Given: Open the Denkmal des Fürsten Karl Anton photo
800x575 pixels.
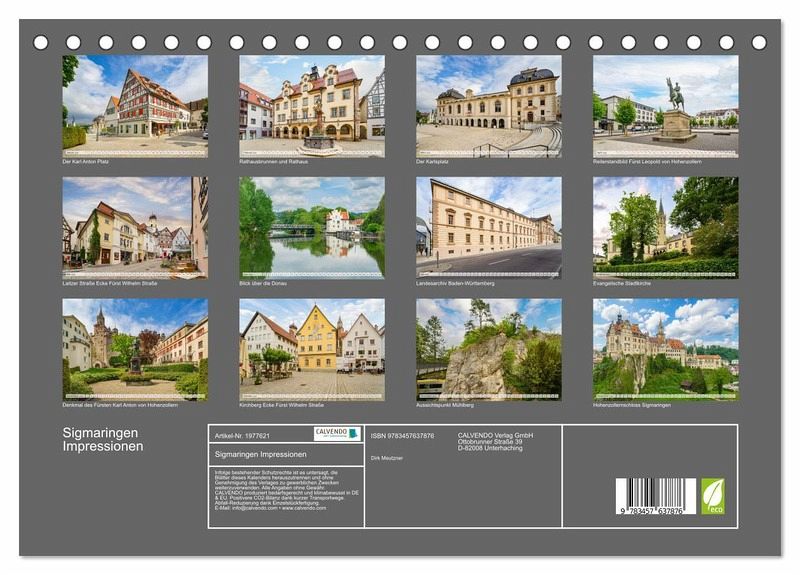Looking at the screenshot, I should click(135, 348).
